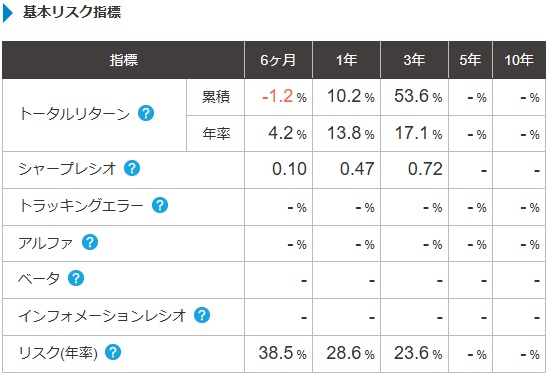The width and height of the screenshot is (547, 375).
Task: Open help icon next to トータルリターン
Action: (146, 113)
